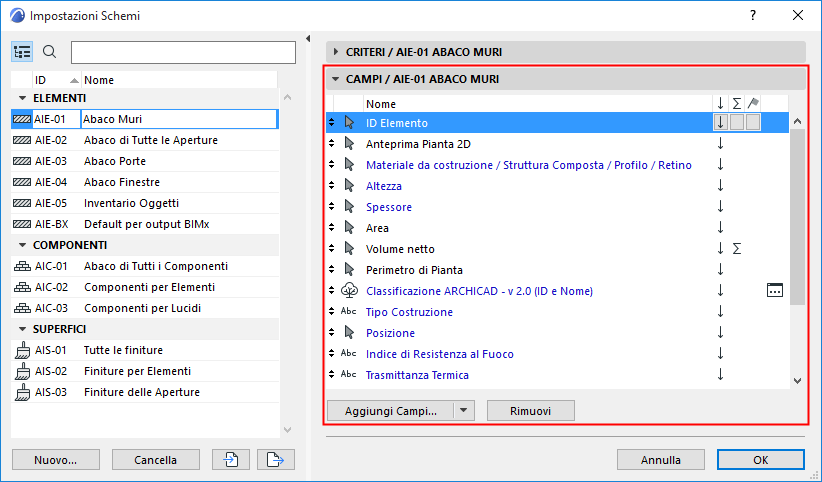Screen dimensions: 822x482
Task: Click the export scheme icon button
Action: coord(270,459)
